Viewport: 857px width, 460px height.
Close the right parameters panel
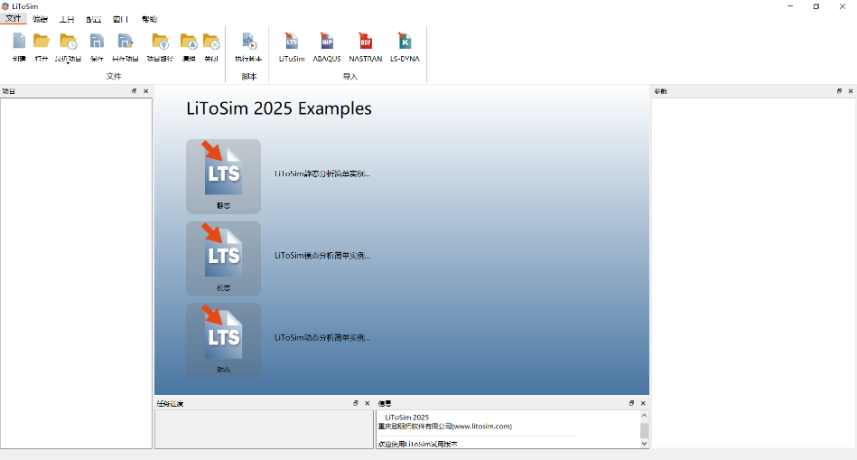[850, 91]
